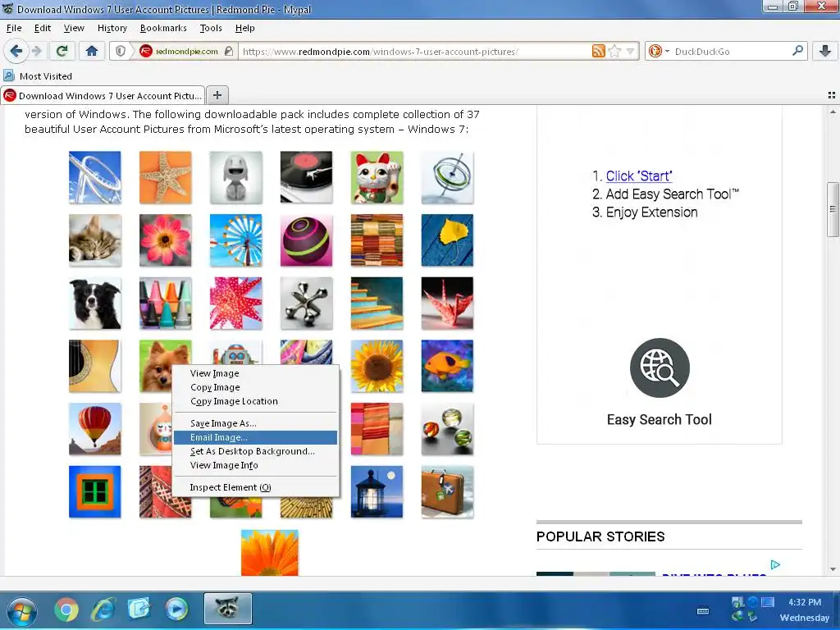Launch Google Chrome from the taskbar
This screenshot has height=630, width=840.
66,609
